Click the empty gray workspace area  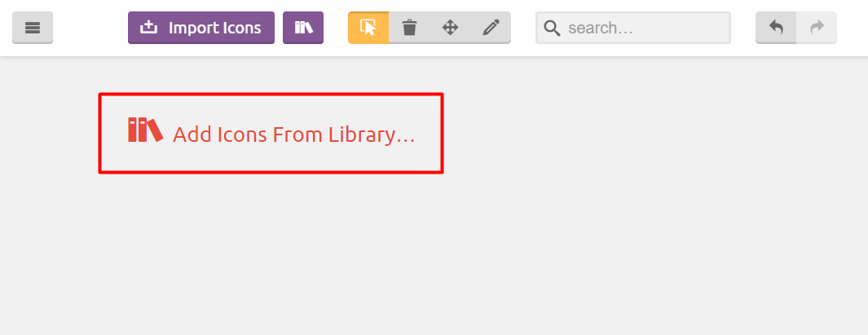pyautogui.click(x=609, y=222)
